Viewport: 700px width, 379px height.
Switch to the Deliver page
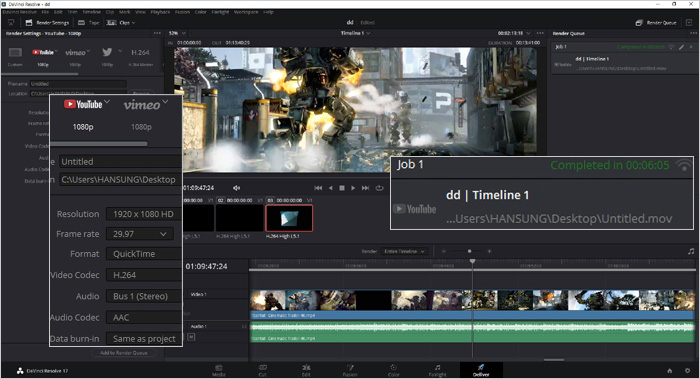click(481, 371)
